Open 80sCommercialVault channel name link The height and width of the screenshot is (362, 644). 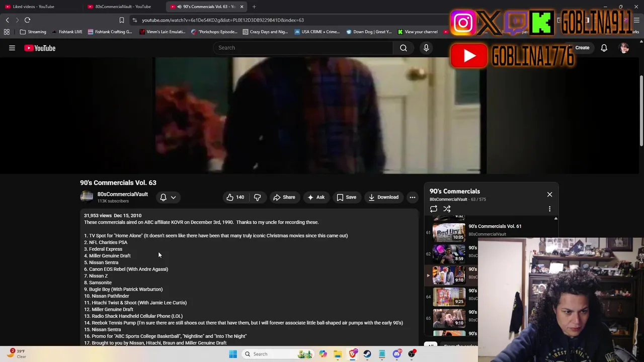coord(123,194)
